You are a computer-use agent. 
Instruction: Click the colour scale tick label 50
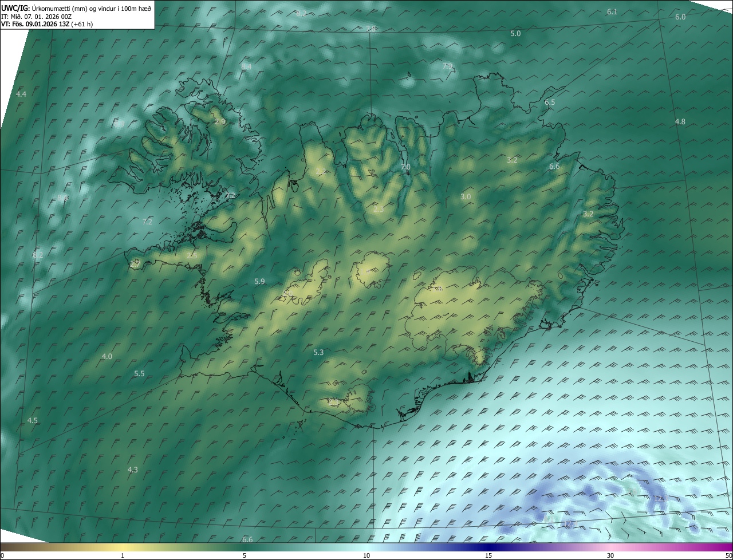728,555
